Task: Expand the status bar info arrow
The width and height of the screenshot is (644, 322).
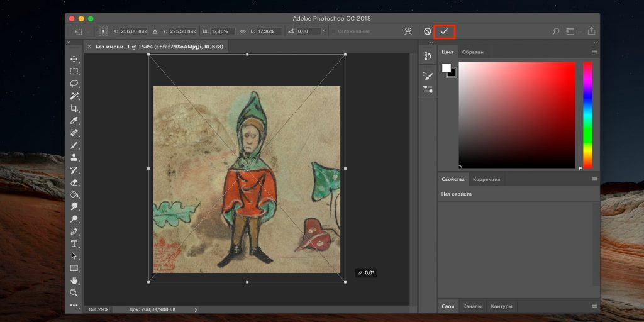Action: pyautogui.click(x=196, y=309)
